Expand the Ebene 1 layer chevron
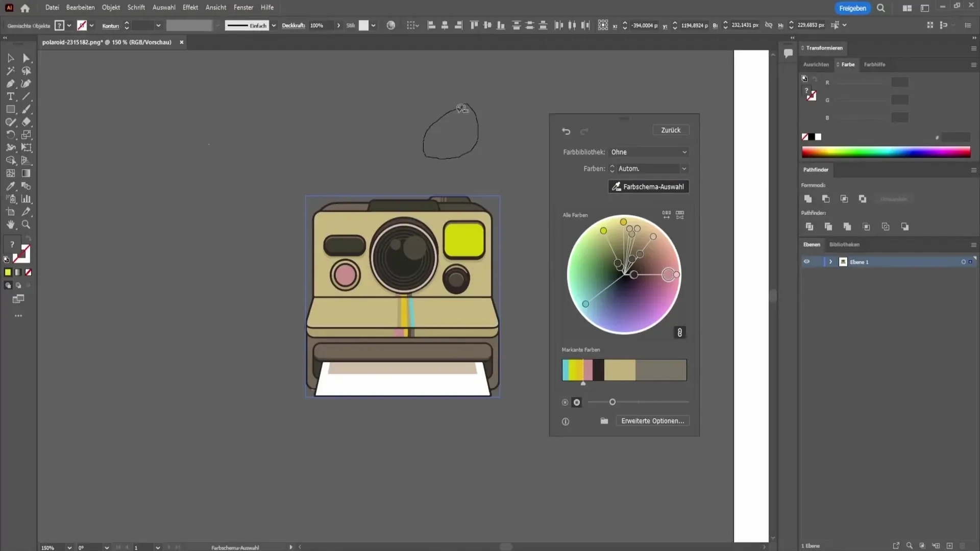 pos(830,262)
